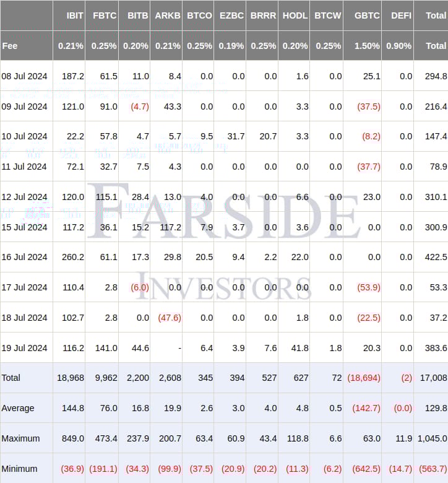Click FBTC value 115.1 on 12 Jul

click(x=106, y=197)
